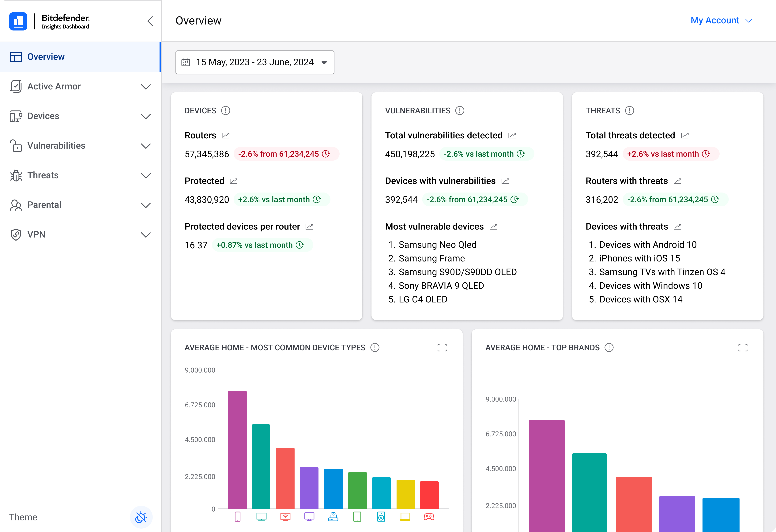
Task: Open info icon for Most Common Device Types
Action: 375,347
